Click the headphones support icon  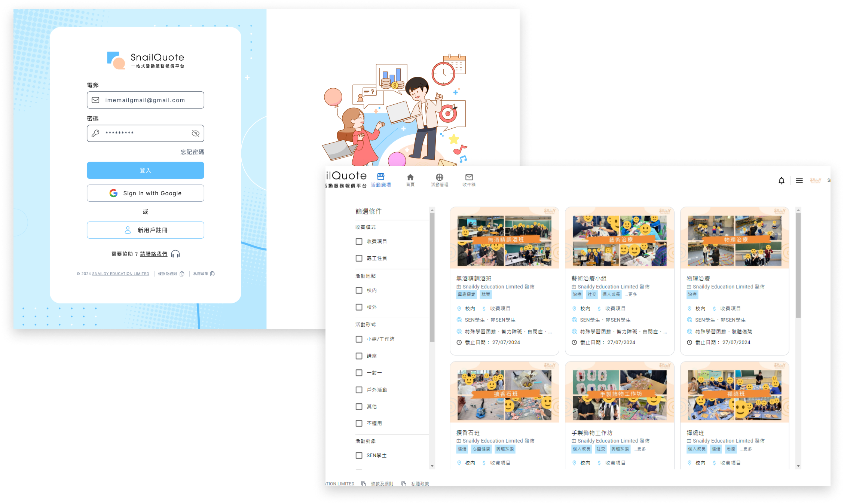click(175, 254)
